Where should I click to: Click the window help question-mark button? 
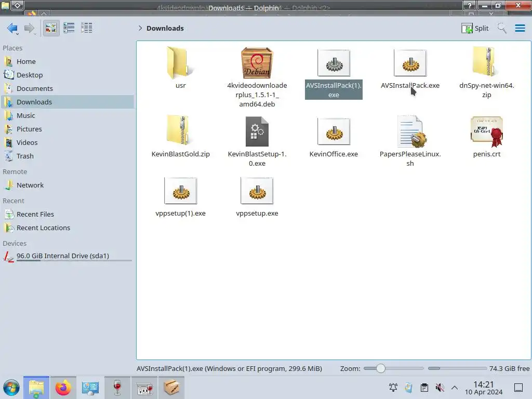(x=470, y=5)
